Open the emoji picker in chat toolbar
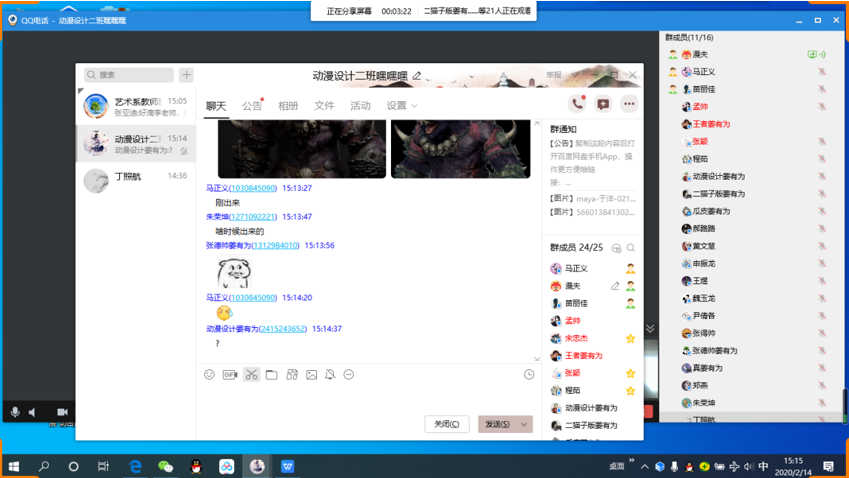The image size is (849, 478). (x=210, y=375)
